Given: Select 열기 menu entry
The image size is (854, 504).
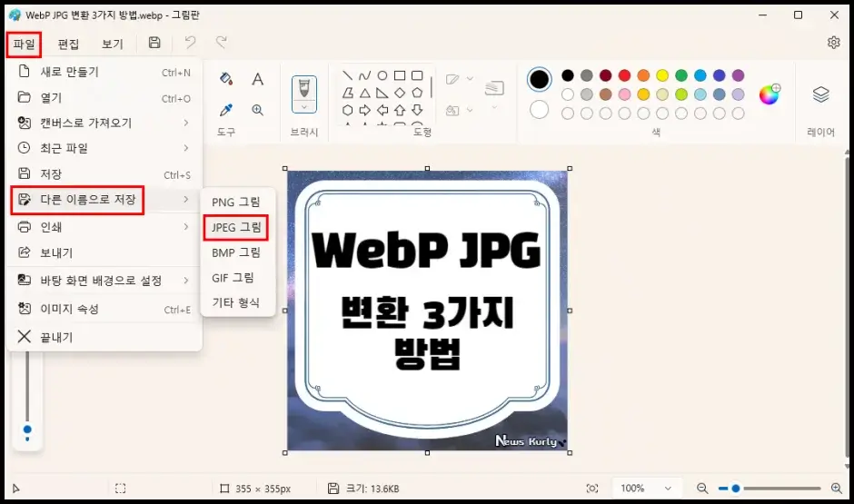Looking at the screenshot, I should (x=104, y=98).
